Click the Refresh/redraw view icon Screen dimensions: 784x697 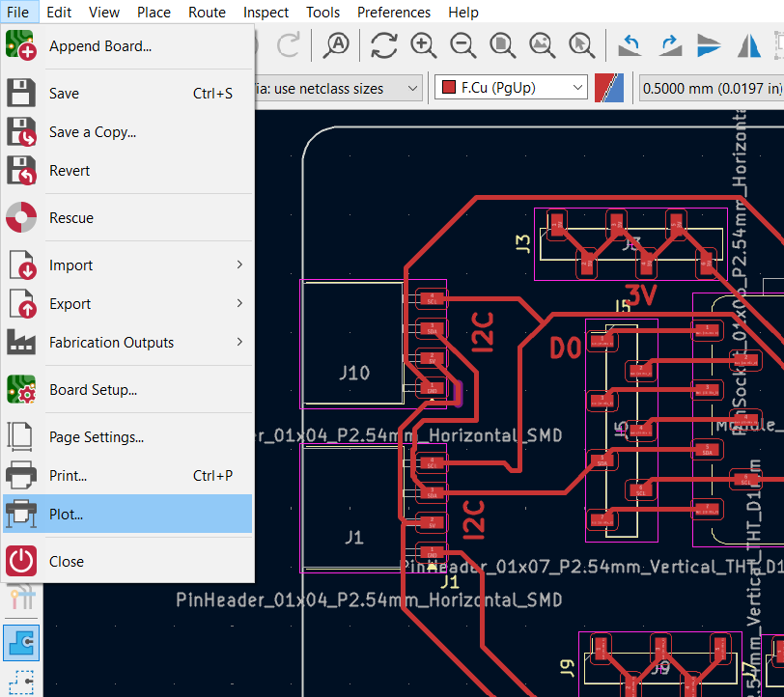pyautogui.click(x=383, y=44)
